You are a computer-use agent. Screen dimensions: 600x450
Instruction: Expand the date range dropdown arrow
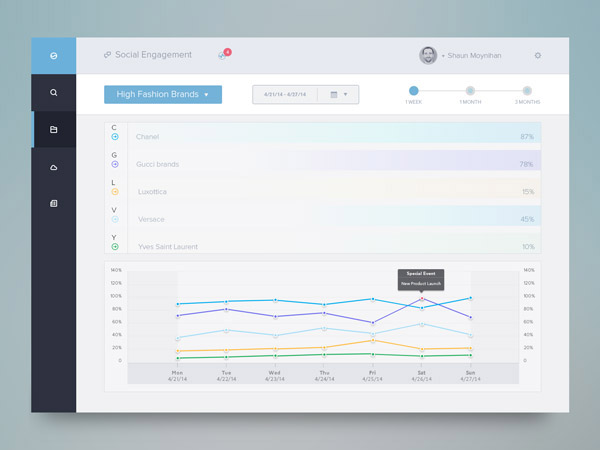346,94
